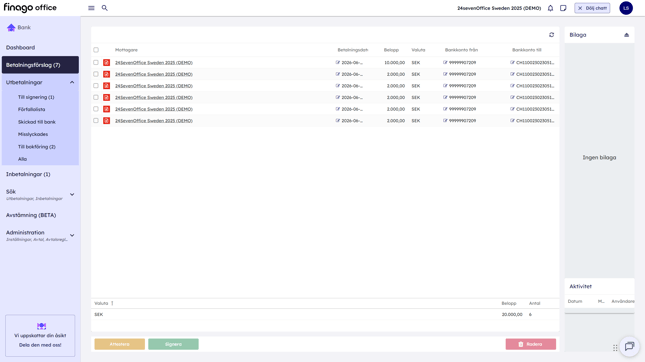This screenshot has width=645, height=362.
Task: Click the feedback icon above 'Vi uppskattar din åsikt'
Action: [x=41, y=326]
